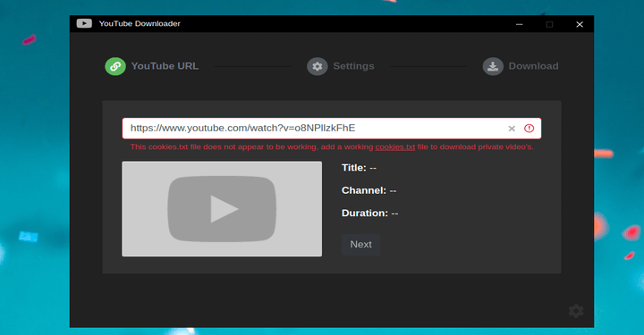Click the Settings step gear icon
The height and width of the screenshot is (335, 644).
[317, 66]
